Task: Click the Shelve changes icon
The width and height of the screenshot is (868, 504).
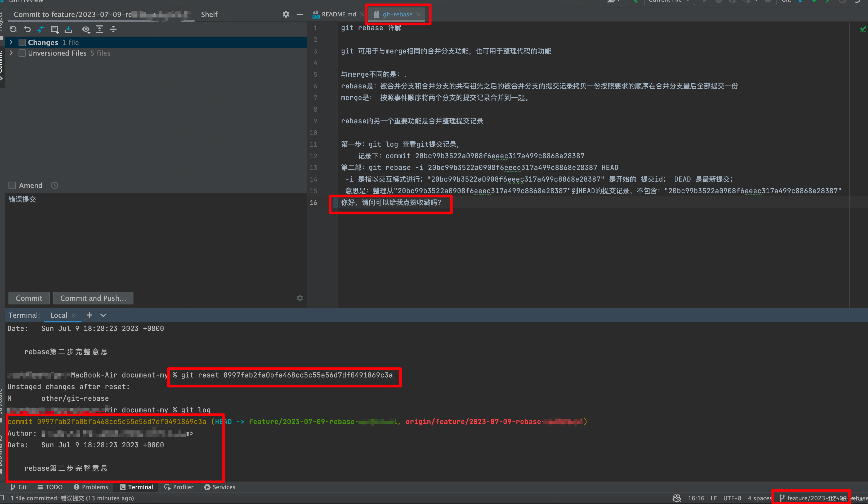Action: [68, 29]
